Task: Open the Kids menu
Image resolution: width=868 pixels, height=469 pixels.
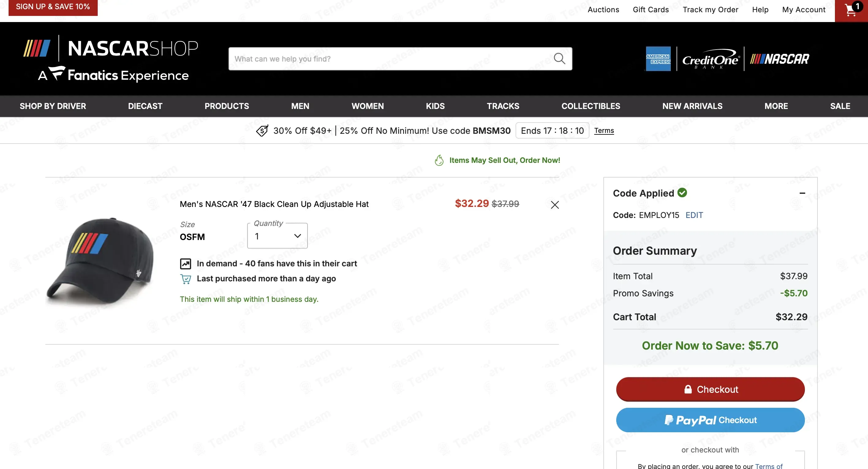Action: (x=435, y=106)
